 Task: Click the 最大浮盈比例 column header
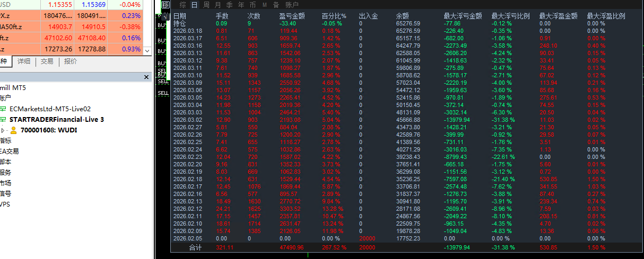pos(606,16)
